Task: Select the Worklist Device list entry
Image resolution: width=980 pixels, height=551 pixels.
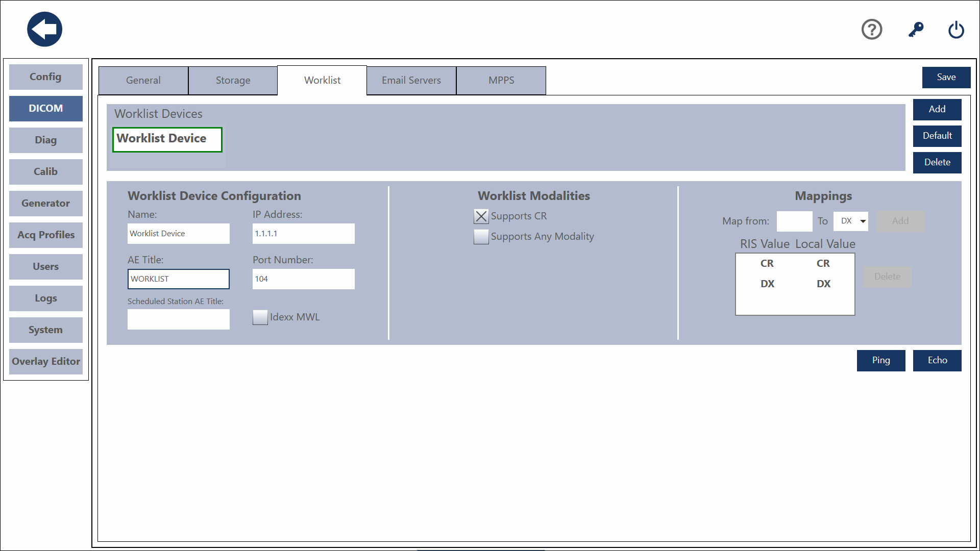Action: [x=167, y=139]
